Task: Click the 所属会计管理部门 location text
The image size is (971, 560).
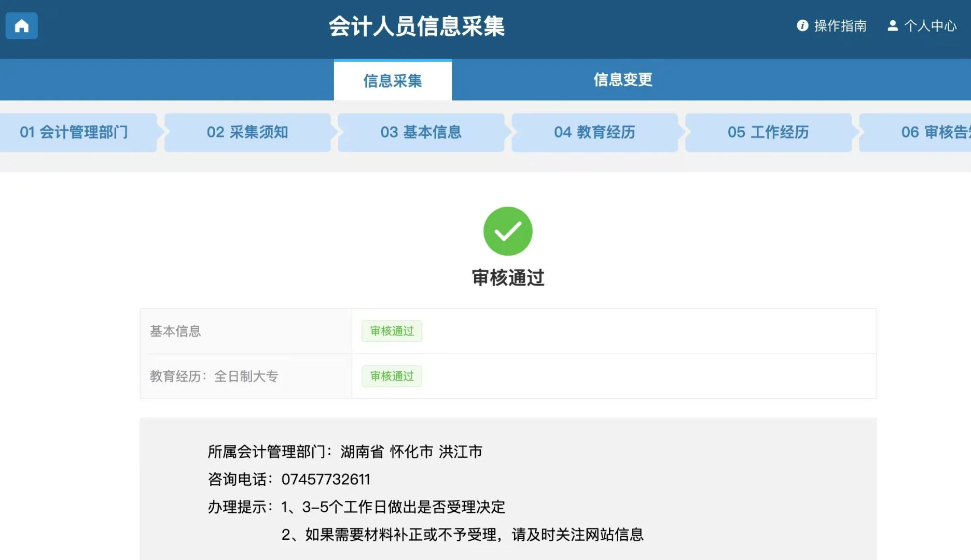Action: tap(344, 451)
